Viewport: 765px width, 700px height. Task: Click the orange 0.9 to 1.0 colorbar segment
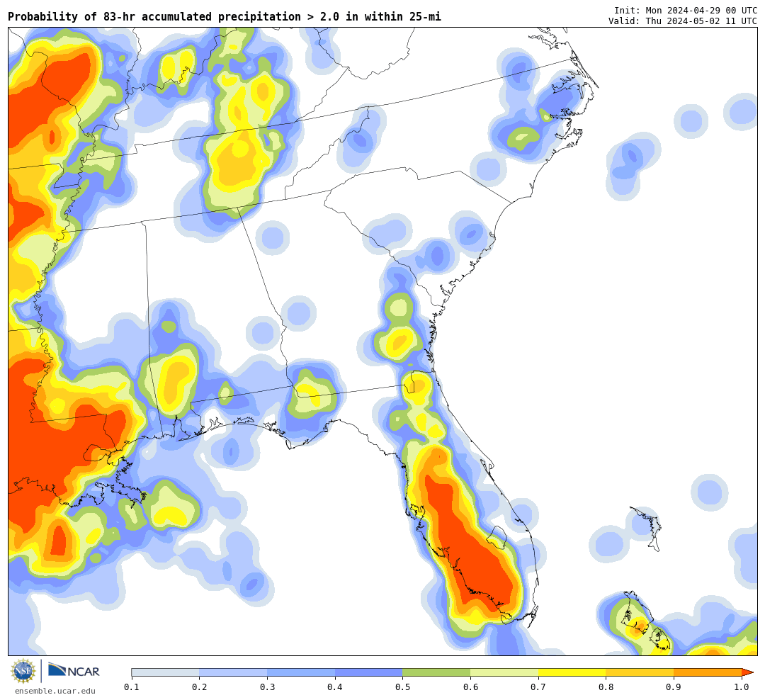[708, 672]
